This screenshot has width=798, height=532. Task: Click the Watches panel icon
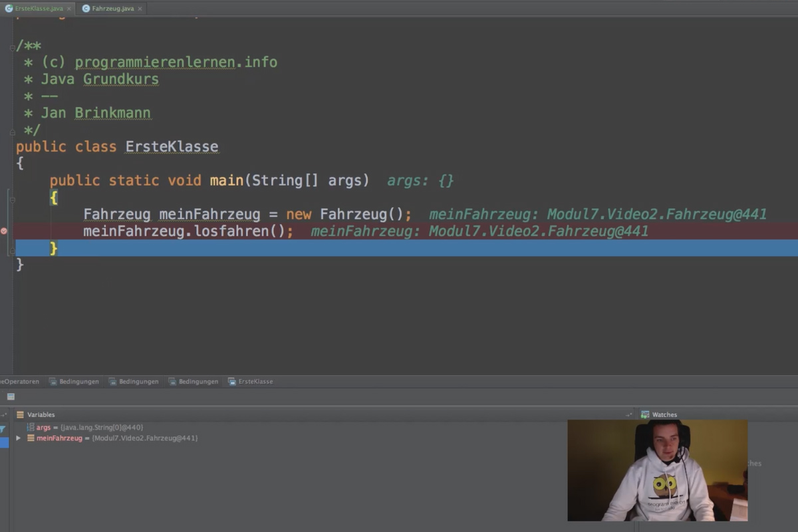(x=645, y=414)
